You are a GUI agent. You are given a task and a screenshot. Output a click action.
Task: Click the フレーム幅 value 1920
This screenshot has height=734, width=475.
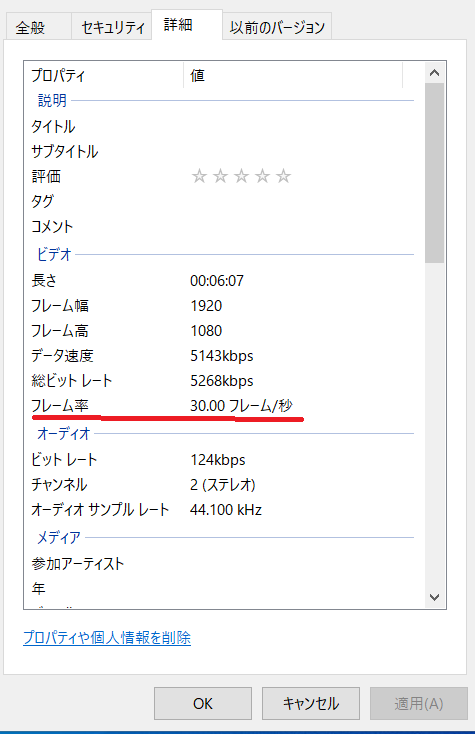tap(206, 306)
